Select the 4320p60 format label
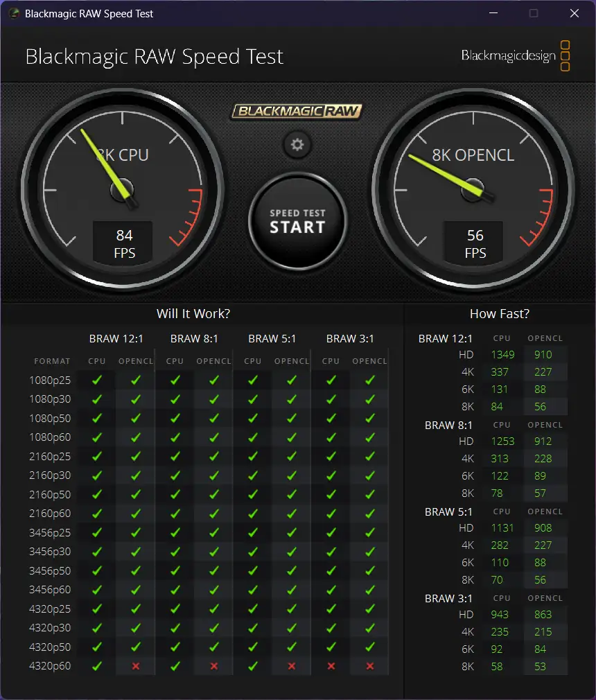Image resolution: width=596 pixels, height=700 pixels. coord(50,666)
